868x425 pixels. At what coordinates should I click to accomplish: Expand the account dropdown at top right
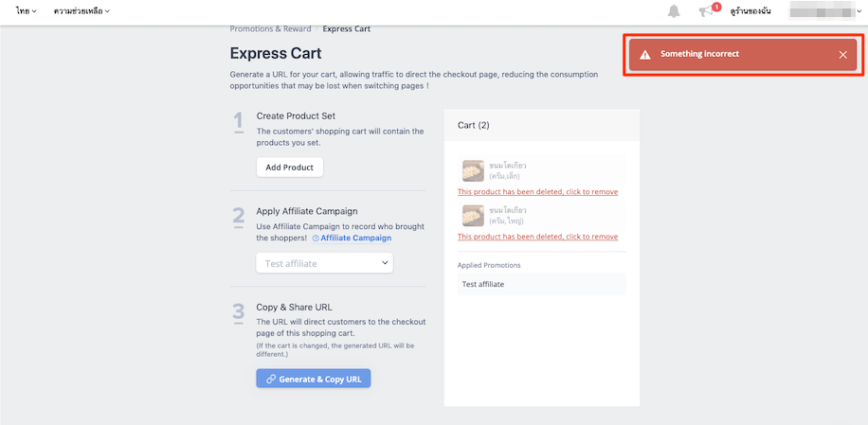pos(824,11)
